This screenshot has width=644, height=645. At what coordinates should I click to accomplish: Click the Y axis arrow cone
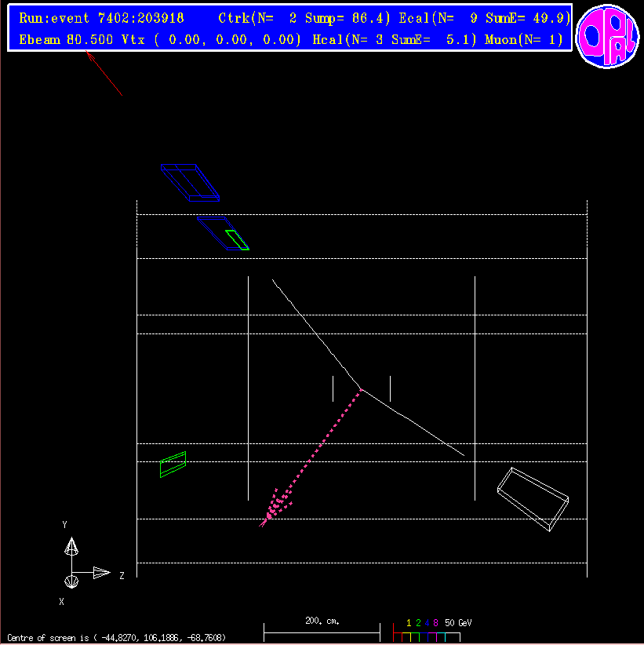[x=71, y=546]
